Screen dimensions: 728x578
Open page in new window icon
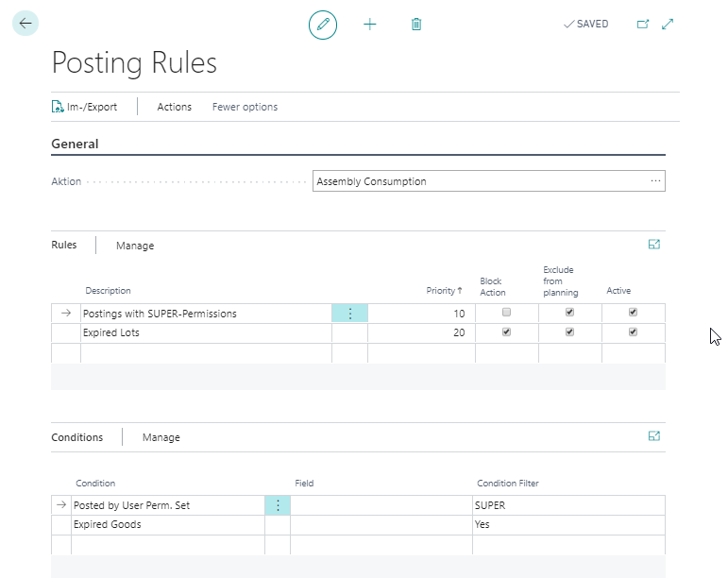tap(643, 25)
